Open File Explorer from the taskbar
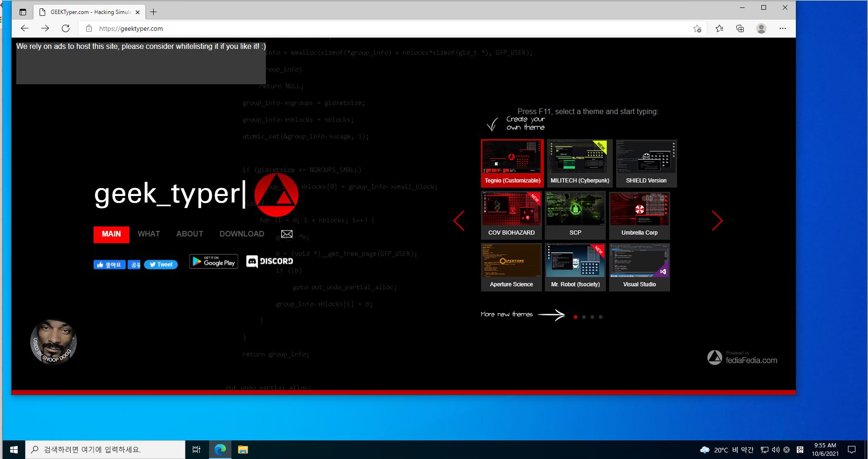The height and width of the screenshot is (459, 868). tap(243, 450)
